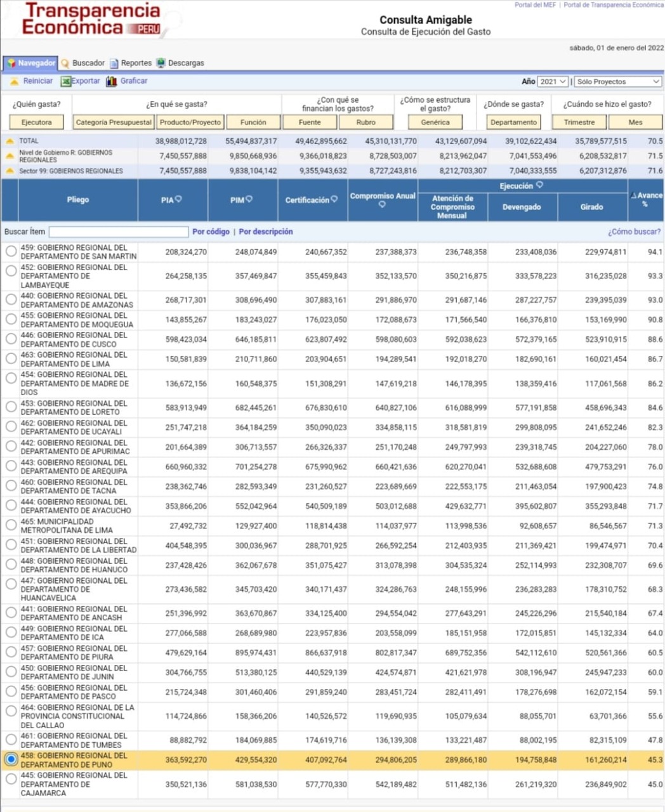Click the Función button
This screenshot has width=665, height=812.
(253, 122)
